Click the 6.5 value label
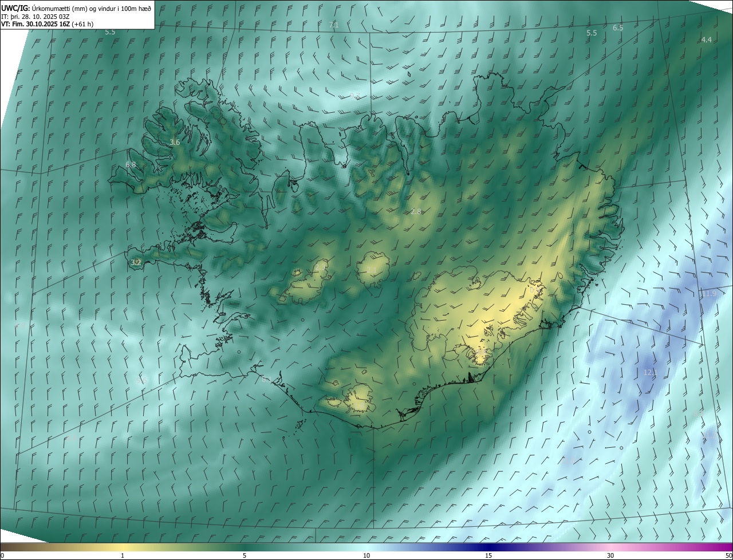Screen dimensions: 733x560 pos(618,27)
